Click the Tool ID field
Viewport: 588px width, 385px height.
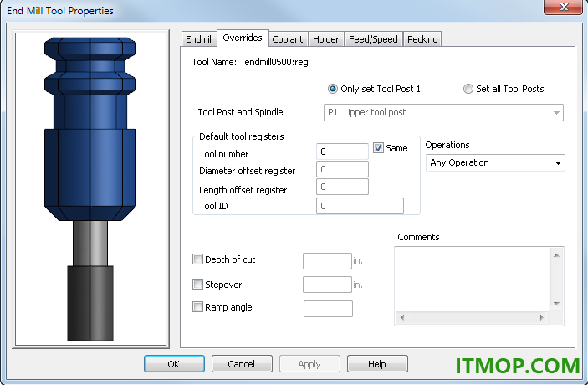coord(360,206)
